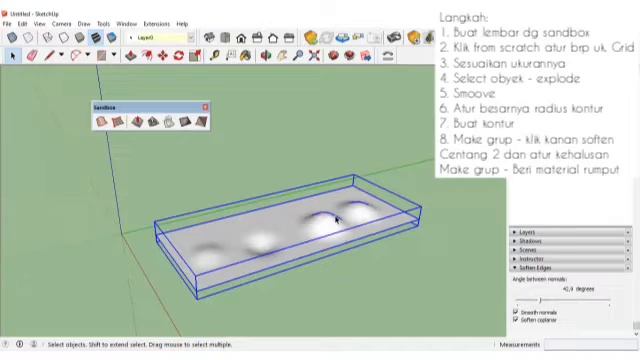The height and width of the screenshot is (360, 640).
Task: Select the Scale tool
Action: tap(195, 56)
